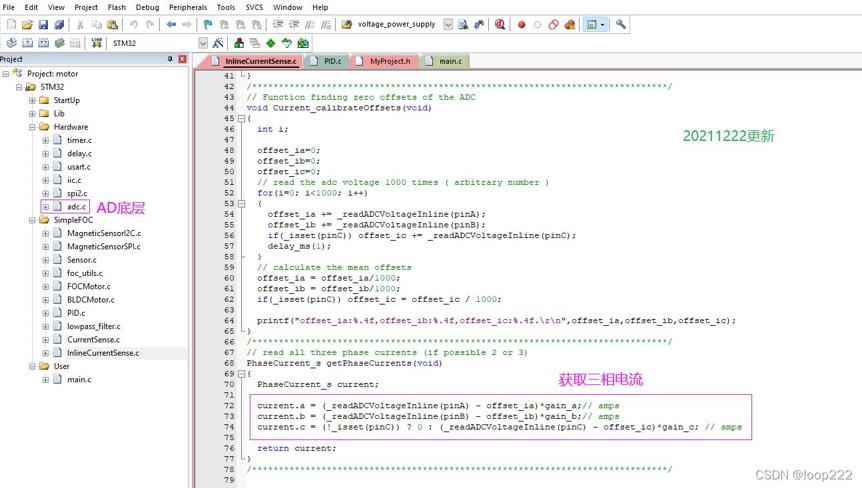This screenshot has width=862, height=488.
Task: Switch to the PID.c editor tab
Action: tap(327, 61)
